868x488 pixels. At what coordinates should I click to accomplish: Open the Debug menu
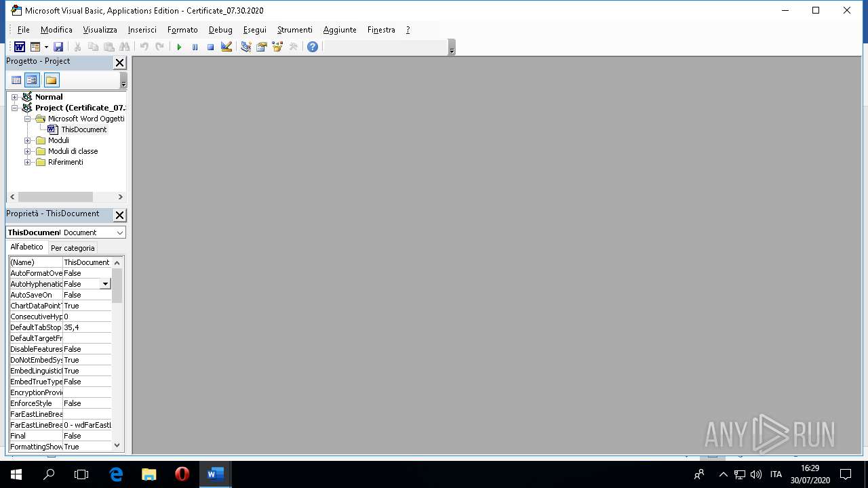pyautogui.click(x=220, y=30)
